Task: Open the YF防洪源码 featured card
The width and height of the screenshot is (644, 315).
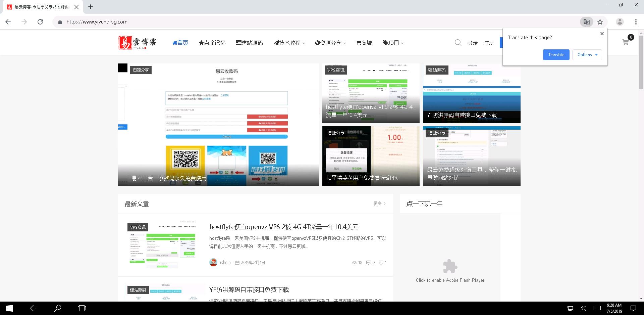Action: pos(472,93)
